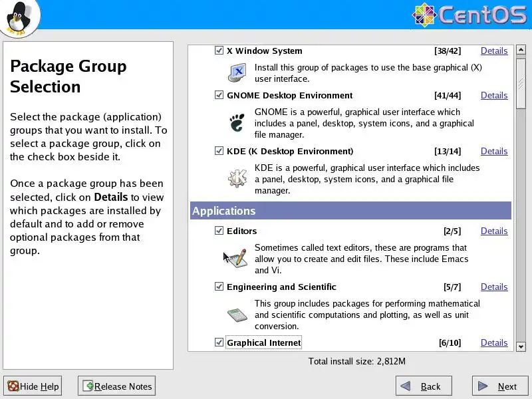Click the [41/44] package count
This screenshot has height=399, width=532.
(448, 95)
